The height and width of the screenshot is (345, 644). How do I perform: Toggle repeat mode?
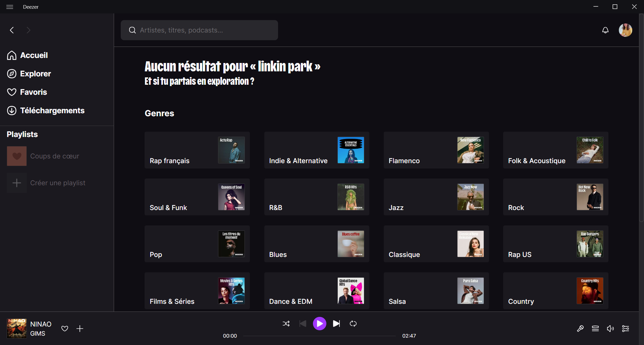pos(353,324)
